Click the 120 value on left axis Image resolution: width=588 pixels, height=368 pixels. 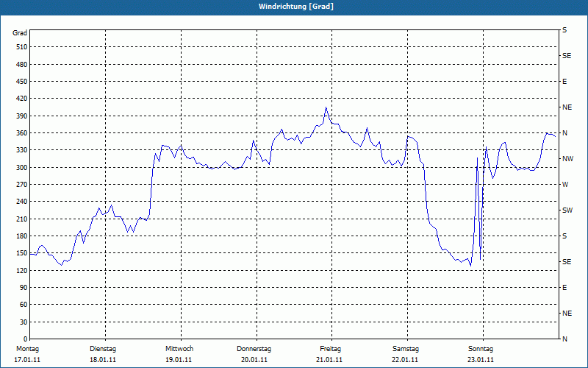tap(22, 270)
